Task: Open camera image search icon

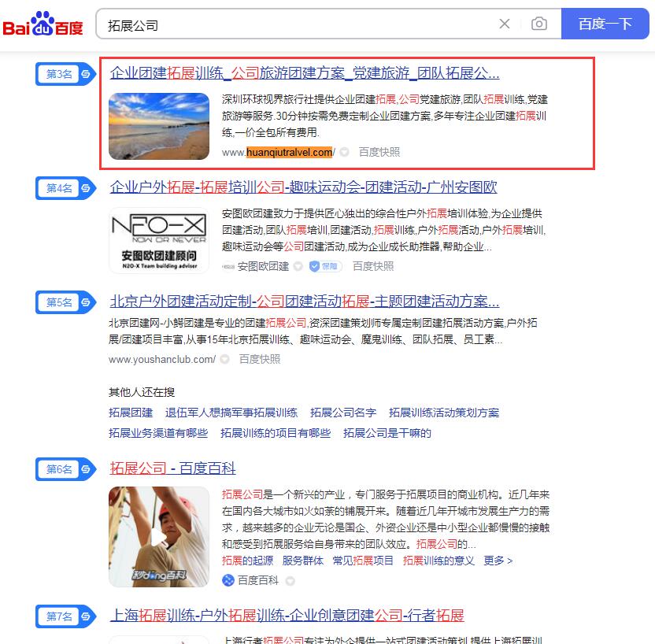Action: pyautogui.click(x=538, y=24)
